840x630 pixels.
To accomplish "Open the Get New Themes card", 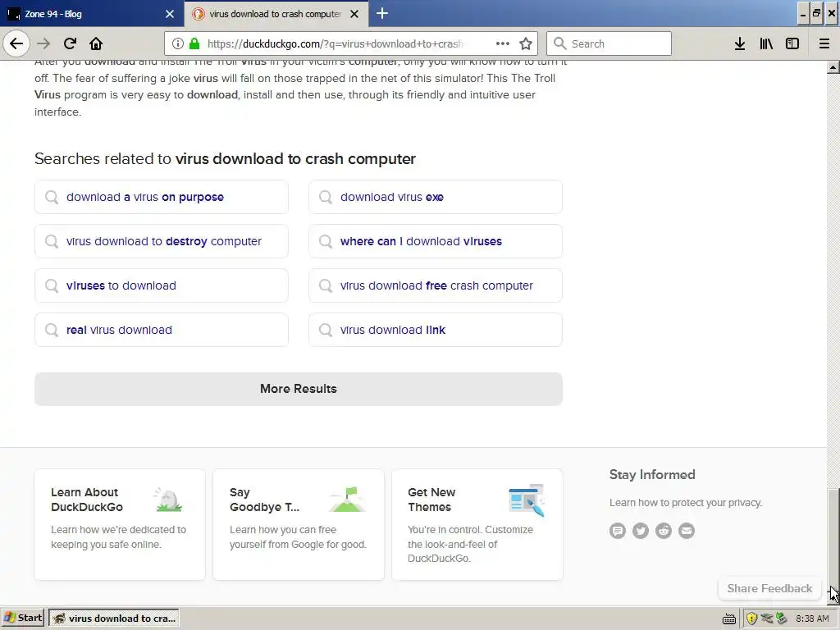I will point(477,524).
